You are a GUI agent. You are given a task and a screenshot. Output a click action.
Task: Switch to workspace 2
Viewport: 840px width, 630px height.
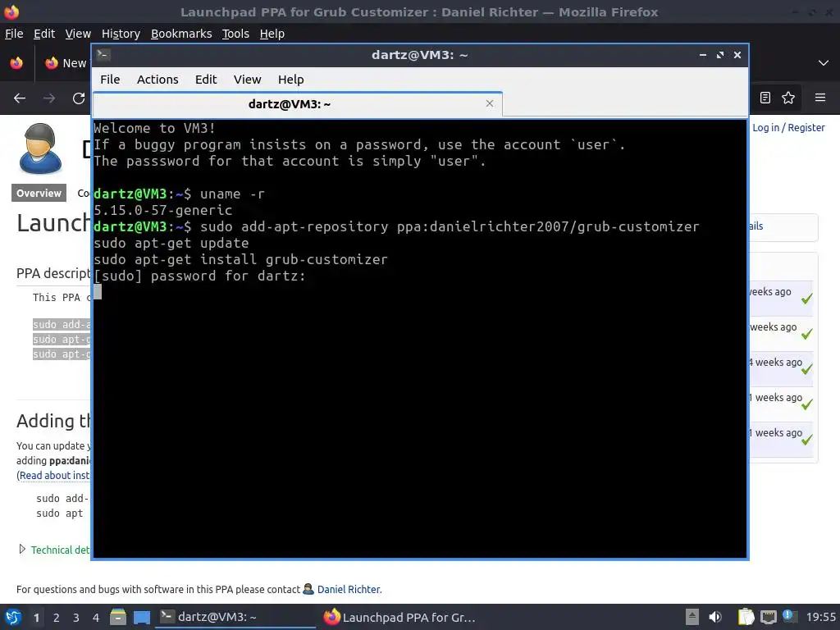[57, 618]
